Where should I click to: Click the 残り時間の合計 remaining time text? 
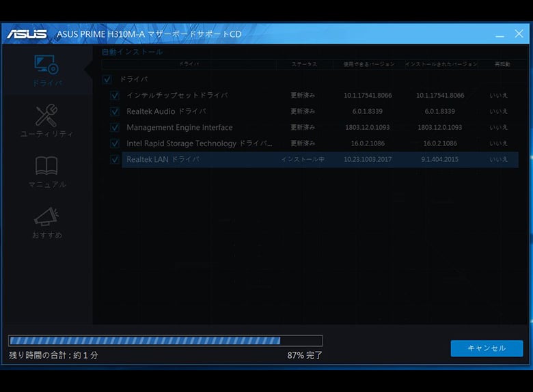53,355
